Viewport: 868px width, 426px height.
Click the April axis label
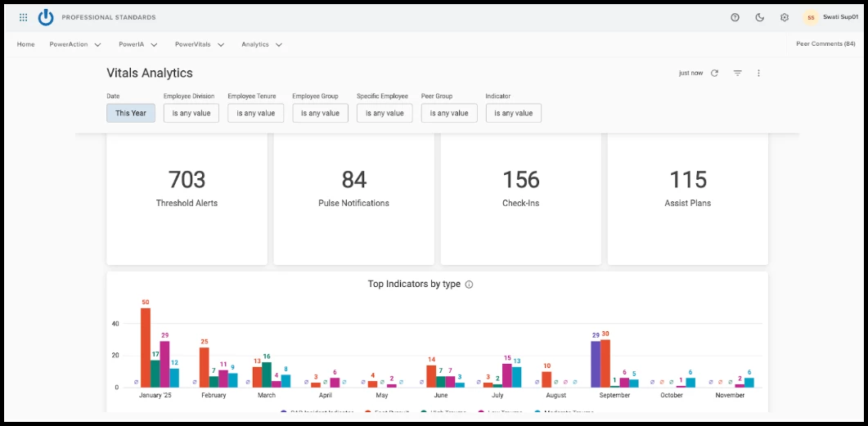(325, 396)
